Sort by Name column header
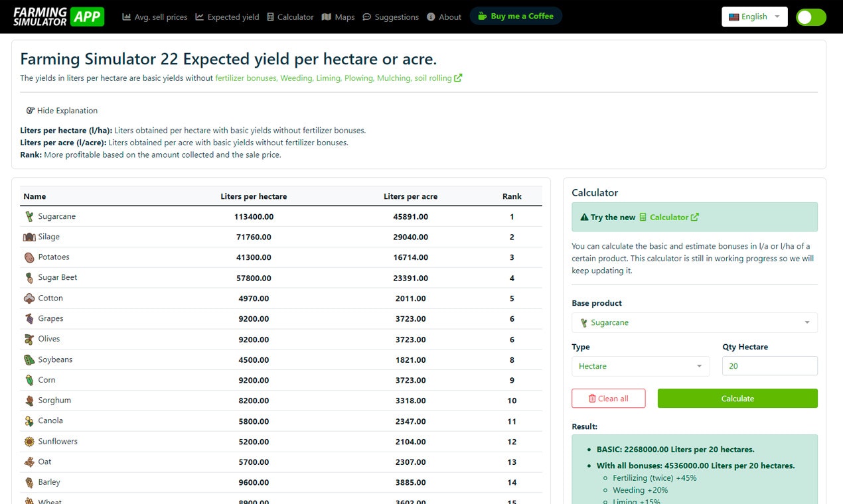This screenshot has width=843, height=504. [x=35, y=196]
